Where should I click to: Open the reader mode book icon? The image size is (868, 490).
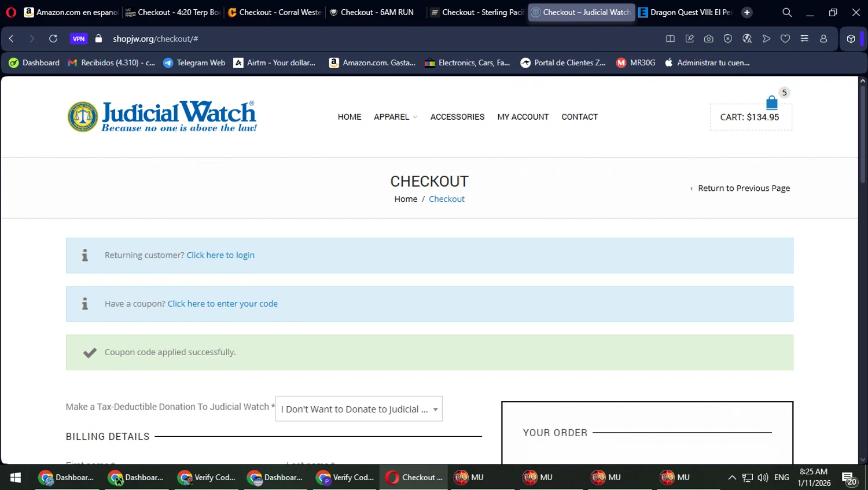[670, 39]
